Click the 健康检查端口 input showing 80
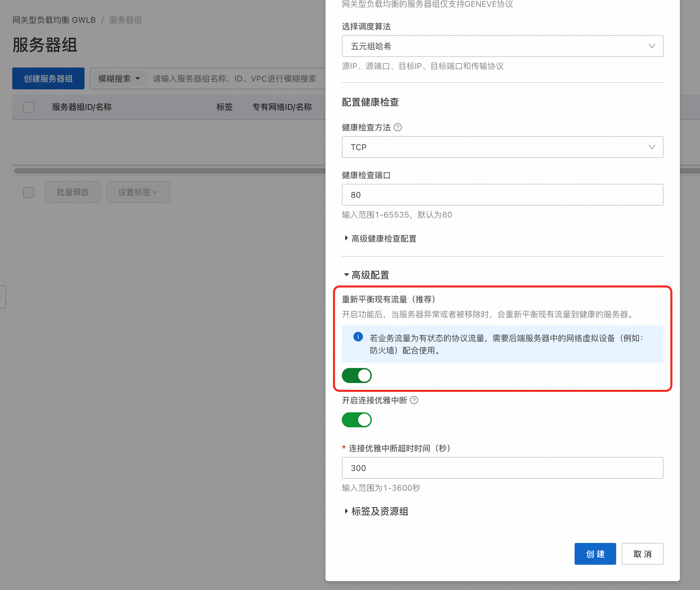 [502, 195]
